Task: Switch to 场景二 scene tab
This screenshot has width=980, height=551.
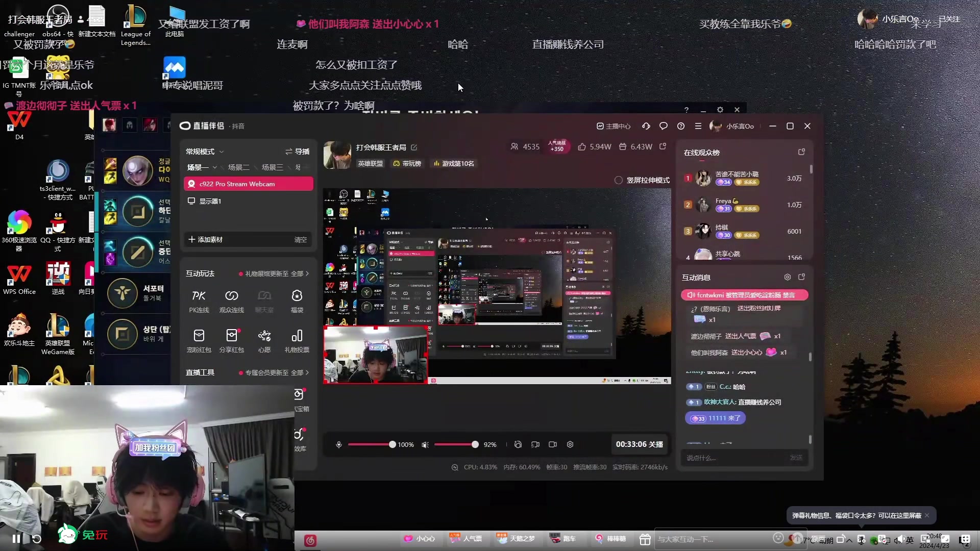Action: 238,167
